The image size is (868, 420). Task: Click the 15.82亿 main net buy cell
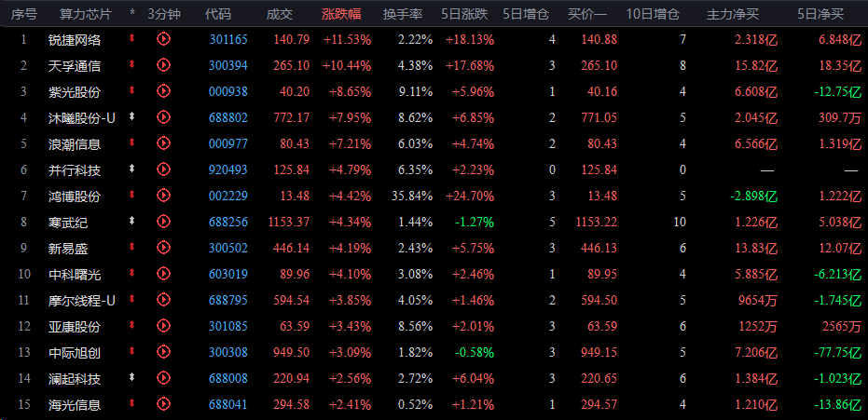[x=756, y=65]
